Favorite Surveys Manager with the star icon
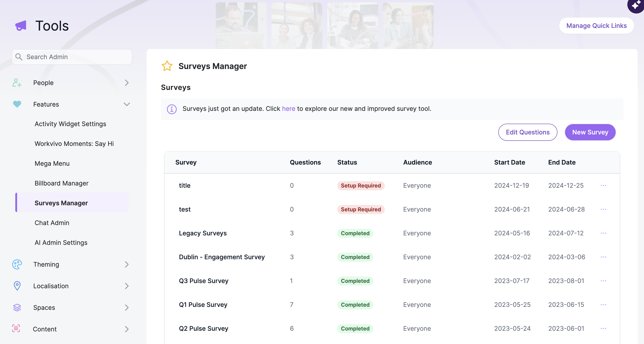644x344 pixels. coord(167,66)
